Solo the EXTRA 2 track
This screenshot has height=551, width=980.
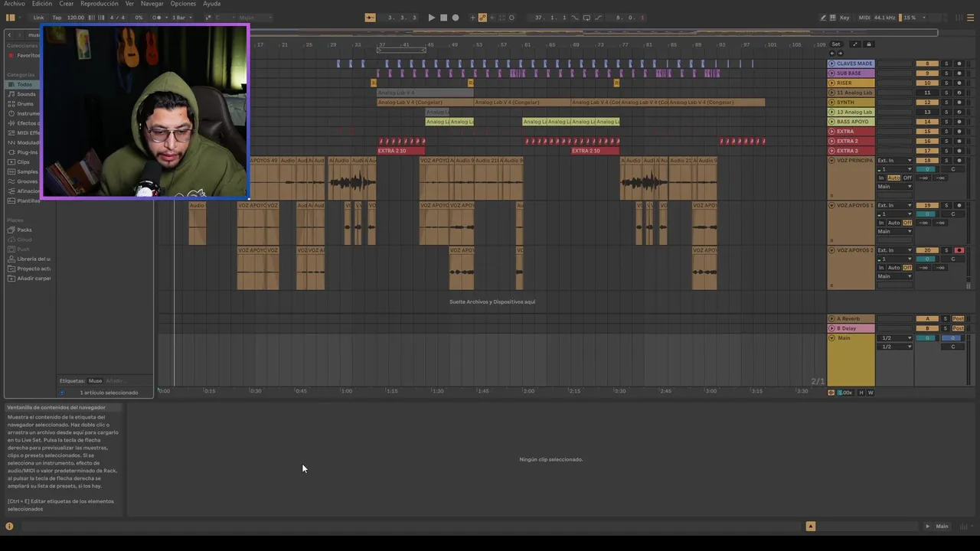(x=946, y=141)
